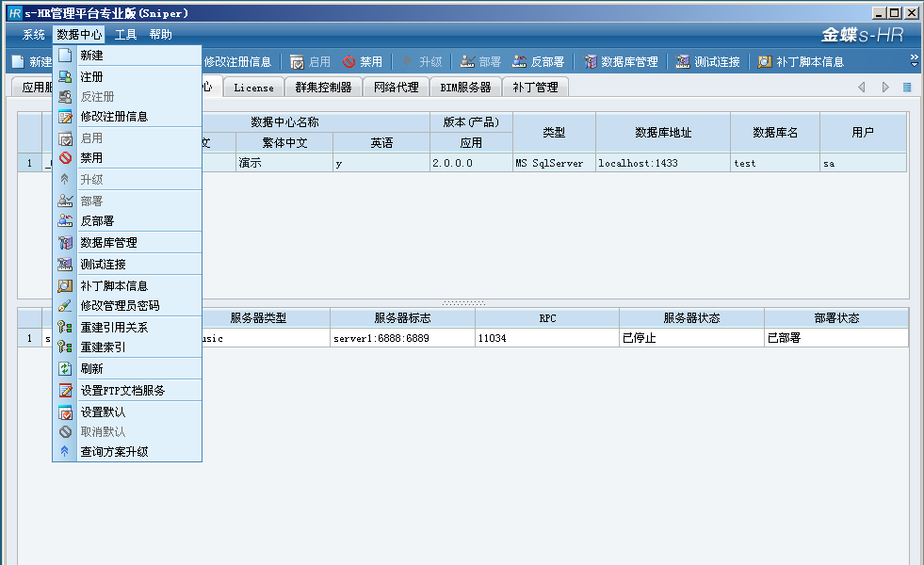Viewport: 924px width, 565px height.
Task: Switch to the 网络代理 tab
Action: click(x=396, y=88)
